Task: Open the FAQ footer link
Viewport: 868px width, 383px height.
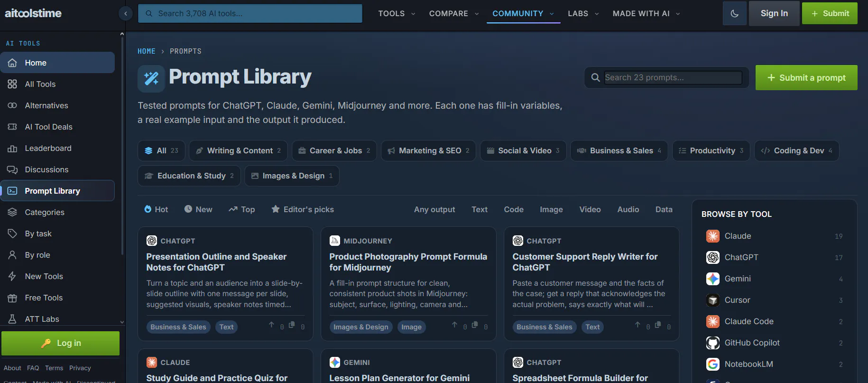Action: [x=33, y=368]
